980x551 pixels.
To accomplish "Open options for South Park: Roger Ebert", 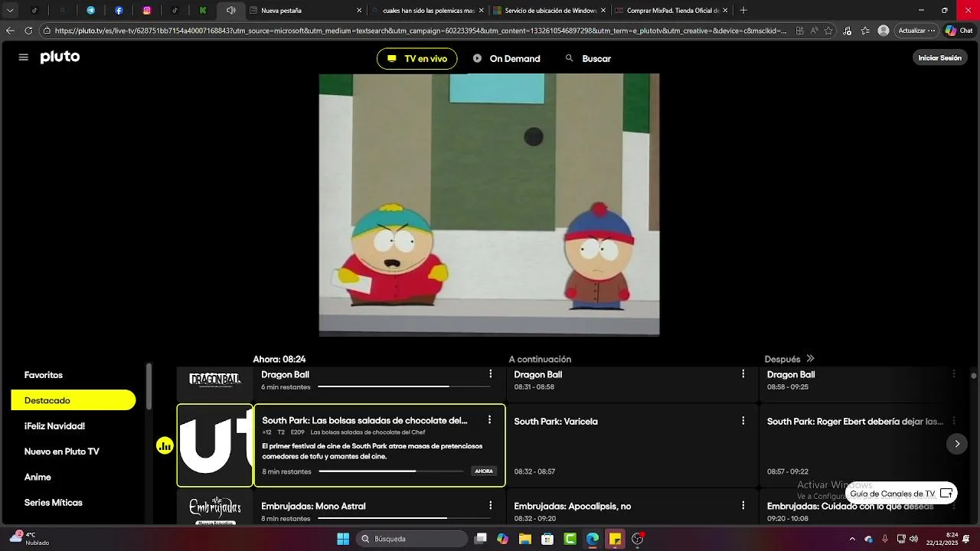I will click(x=954, y=421).
